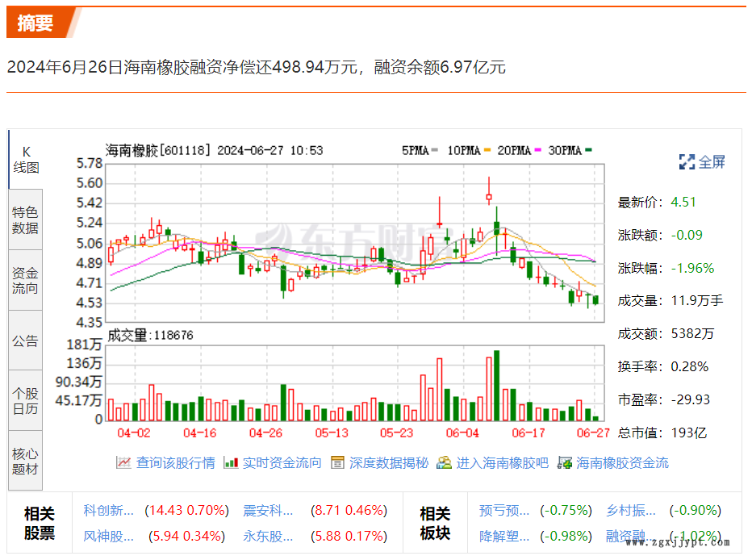Screen dimensions: 752x560
Task: Open the 实时资金流向 link
Action: tap(282, 462)
